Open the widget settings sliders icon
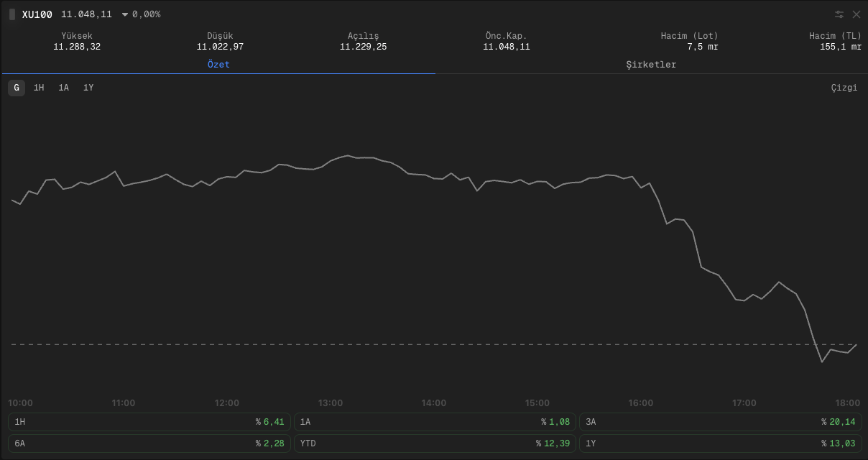Viewport: 868px width, 460px height. tap(839, 14)
